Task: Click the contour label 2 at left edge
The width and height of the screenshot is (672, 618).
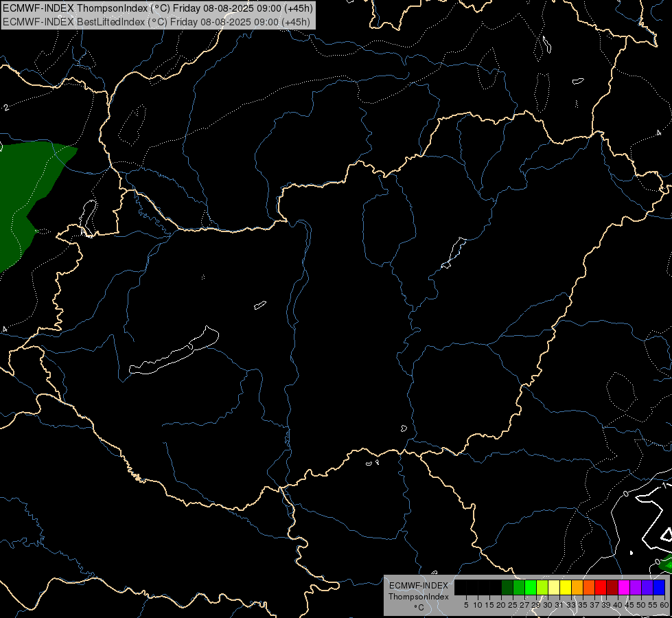Action: tap(6, 108)
